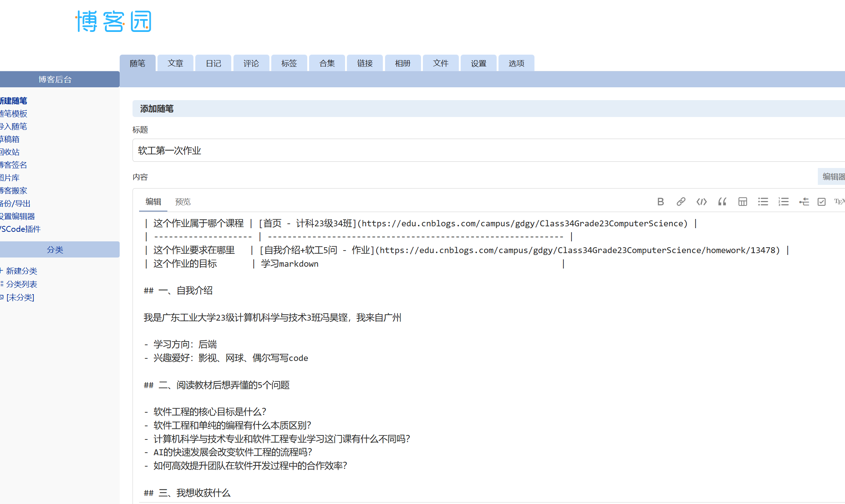Click the 编辑器 button above the content area
Screen dimensions: 845x504
(833, 177)
